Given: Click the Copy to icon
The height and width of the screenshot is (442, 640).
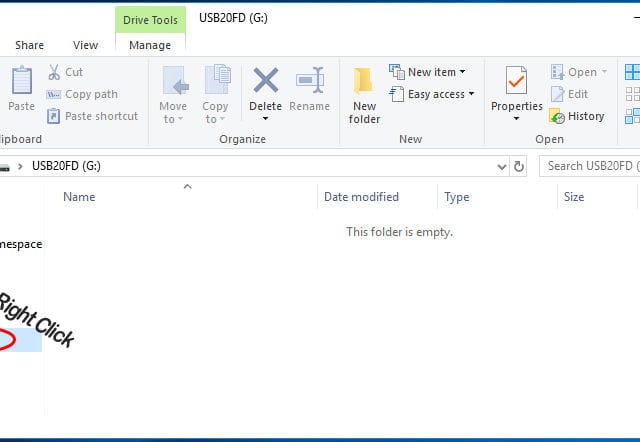Looking at the screenshot, I should pyautogui.click(x=218, y=80).
